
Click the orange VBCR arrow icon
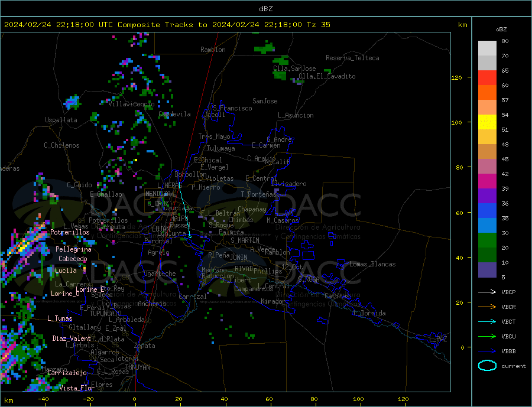(487, 307)
